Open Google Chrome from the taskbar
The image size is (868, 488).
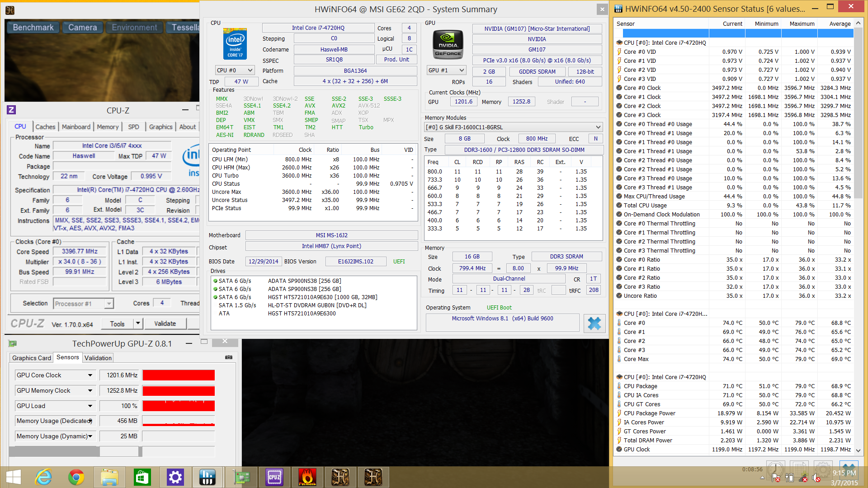(76, 477)
